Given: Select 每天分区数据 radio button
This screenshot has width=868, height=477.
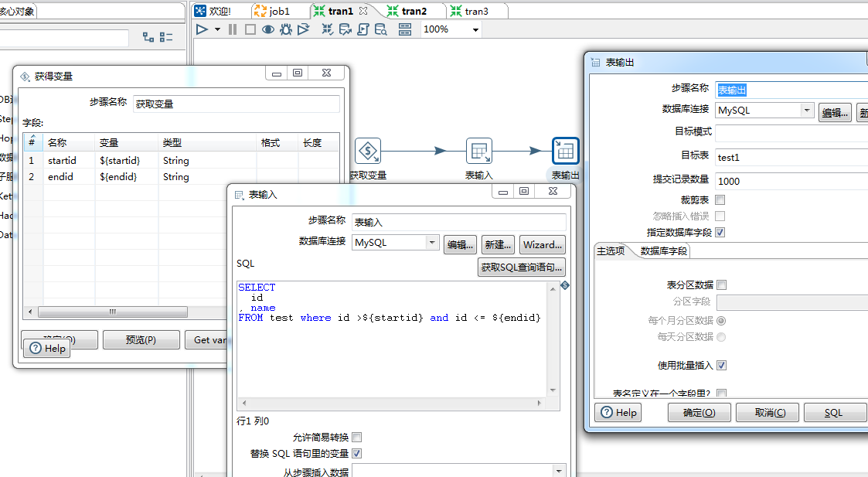Looking at the screenshot, I should point(721,337).
